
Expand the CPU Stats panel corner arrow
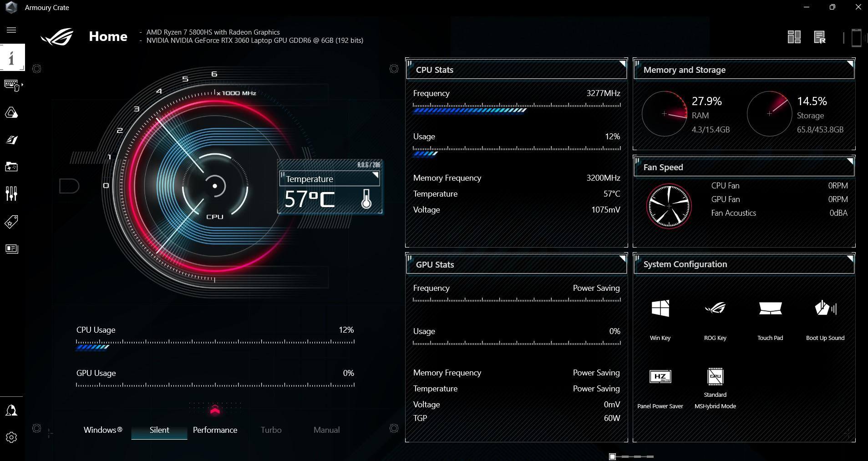[x=622, y=64]
